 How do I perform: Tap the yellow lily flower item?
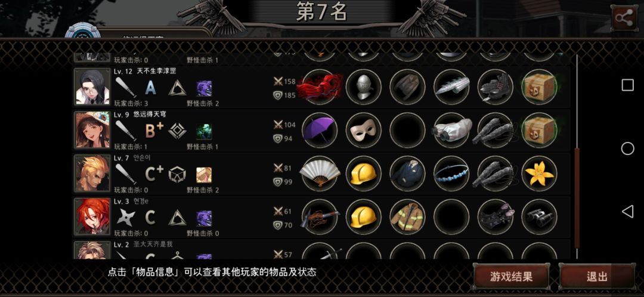coord(539,174)
